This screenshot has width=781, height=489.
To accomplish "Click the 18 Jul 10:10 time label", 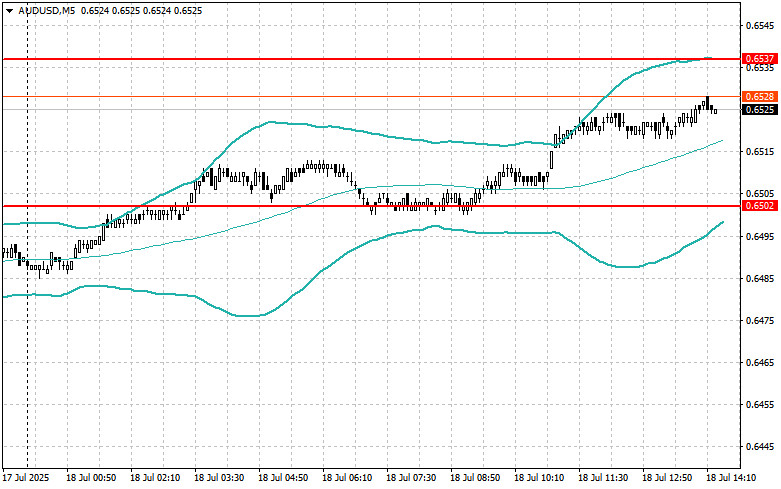I will point(539,478).
